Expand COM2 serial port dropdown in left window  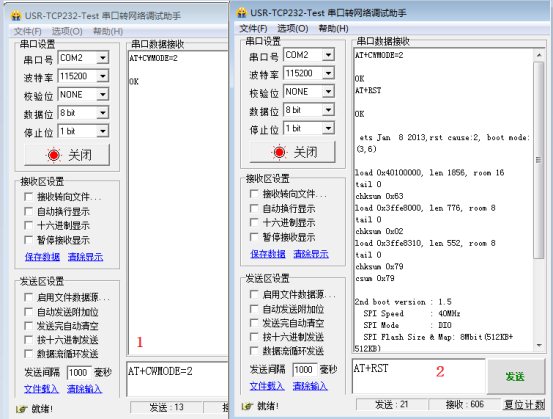point(103,57)
